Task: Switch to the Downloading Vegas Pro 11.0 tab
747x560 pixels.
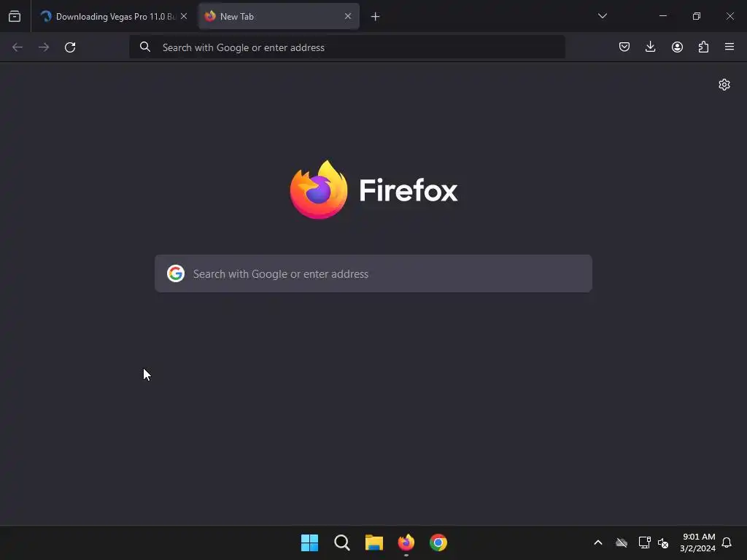Action: click(x=114, y=17)
